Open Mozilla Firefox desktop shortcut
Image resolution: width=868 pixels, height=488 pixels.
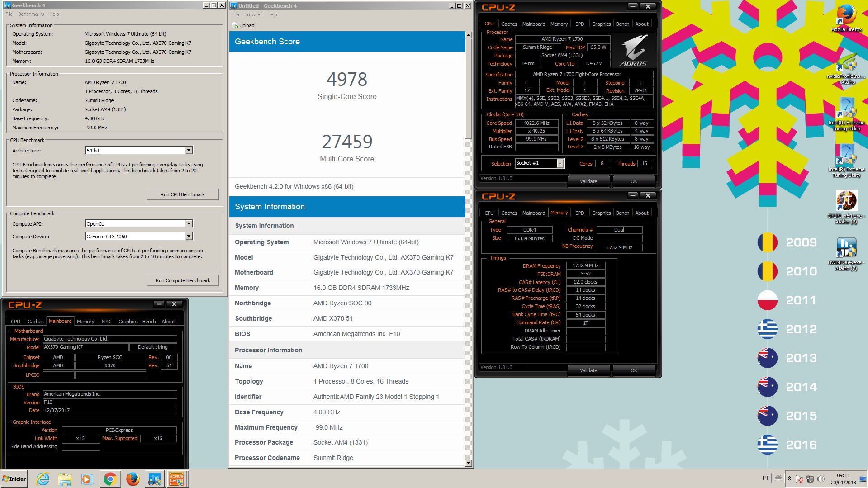[846, 18]
